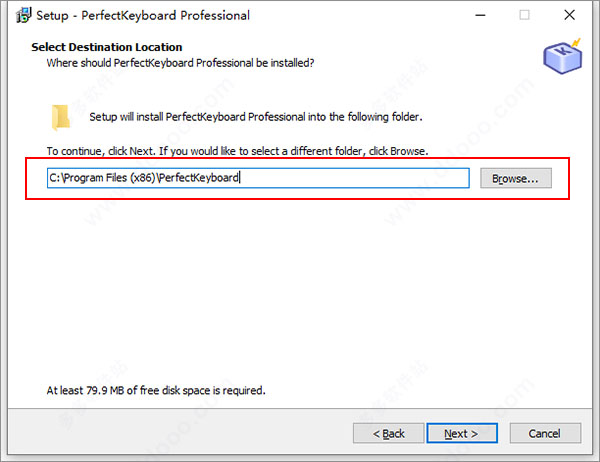Click the 'Select Destination Location' heading

pos(107,47)
